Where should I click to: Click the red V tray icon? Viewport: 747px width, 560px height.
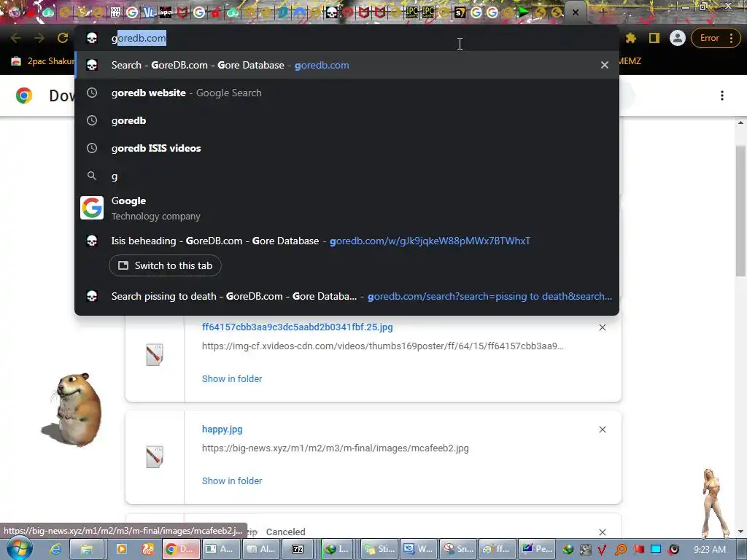(602, 550)
